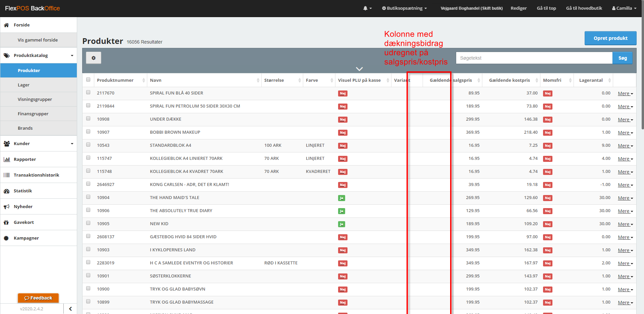Open the notifications bell icon
This screenshot has height=314, width=644.
(367, 8)
